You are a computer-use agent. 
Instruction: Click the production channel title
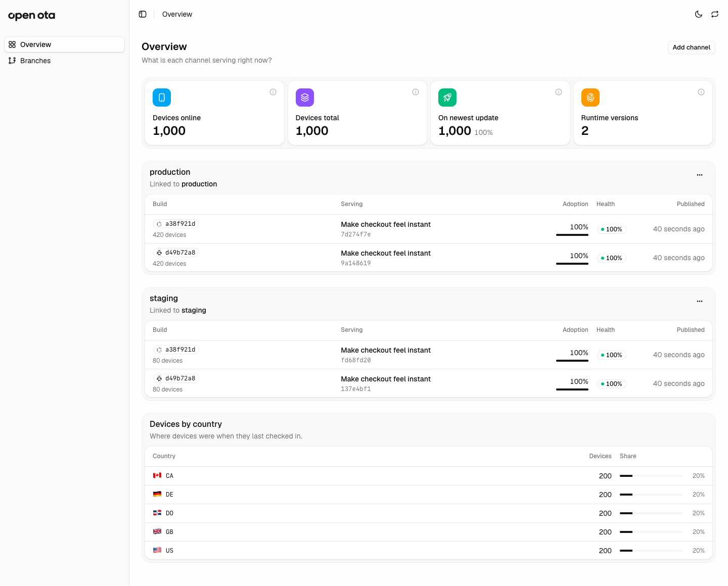click(170, 172)
